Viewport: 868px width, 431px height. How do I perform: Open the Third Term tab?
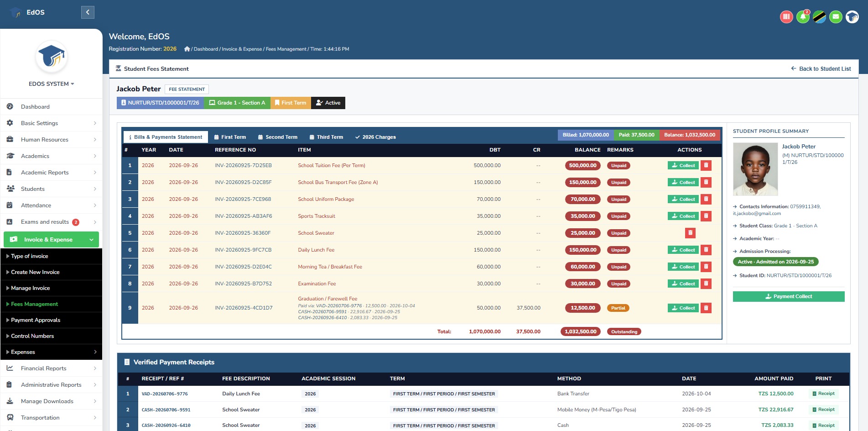coord(326,137)
